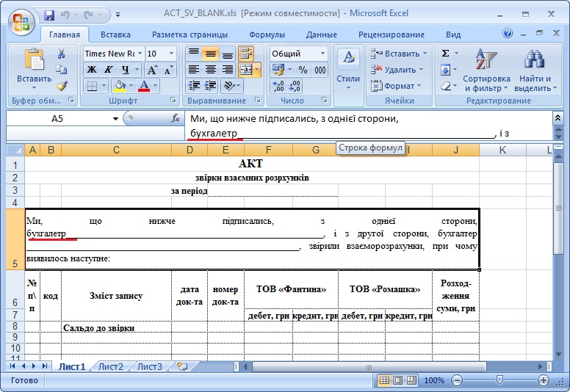Decrease decimal places
This screenshot has width=570, height=392.
(x=295, y=86)
